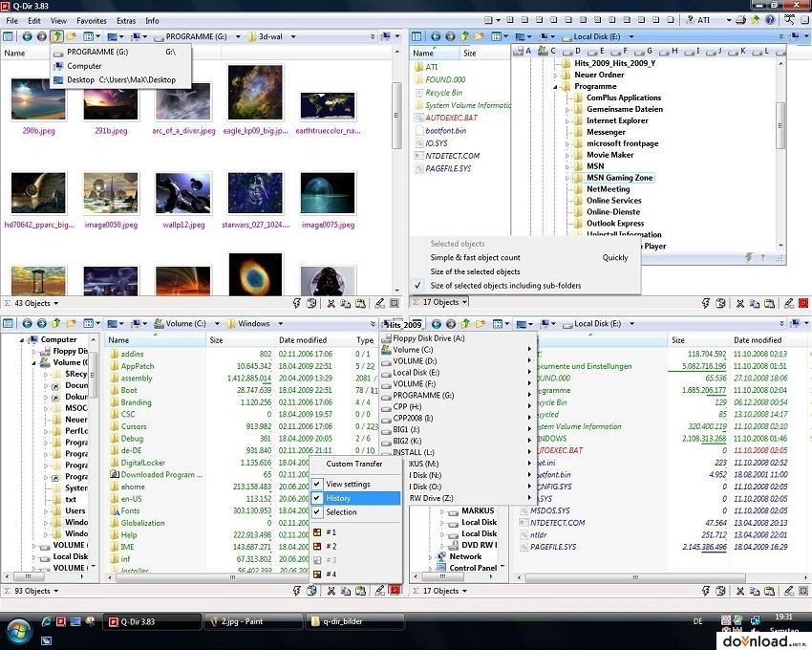This screenshot has width=812, height=650.
Task: Select Outlook Express folder in Programme tree
Action: (615, 223)
